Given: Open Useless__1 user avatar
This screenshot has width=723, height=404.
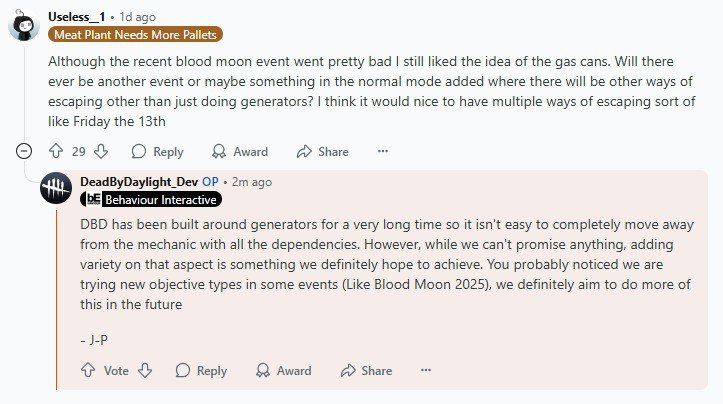Looking at the screenshot, I should tap(24, 23).
